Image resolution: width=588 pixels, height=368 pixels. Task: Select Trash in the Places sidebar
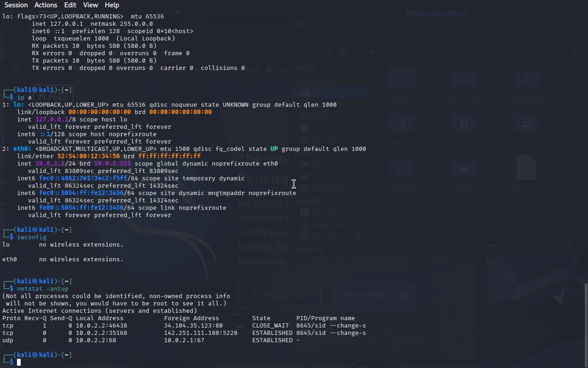[x=320, y=128]
